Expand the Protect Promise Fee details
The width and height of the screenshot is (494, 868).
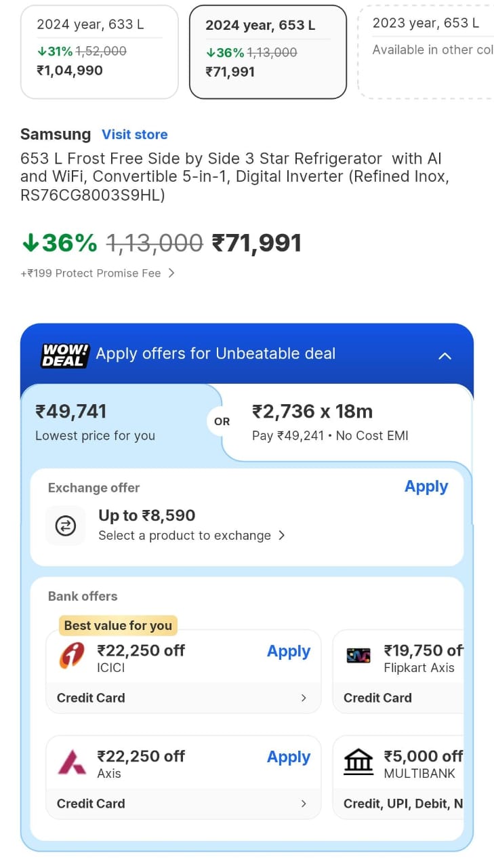point(171,273)
